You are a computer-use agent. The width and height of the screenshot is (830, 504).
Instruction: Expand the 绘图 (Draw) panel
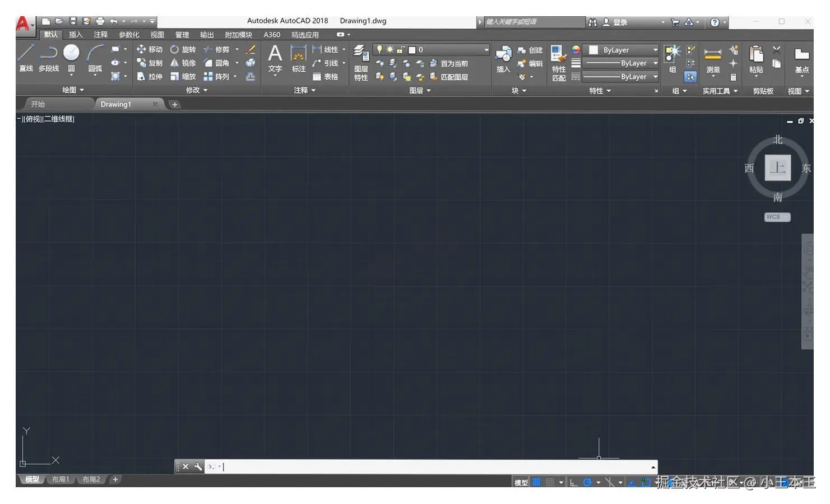pyautogui.click(x=73, y=90)
